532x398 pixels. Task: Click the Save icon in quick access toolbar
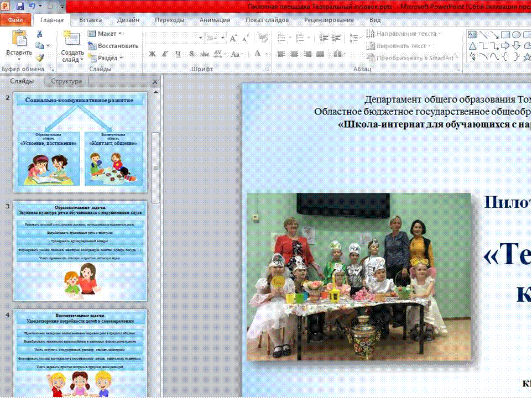(20, 7)
